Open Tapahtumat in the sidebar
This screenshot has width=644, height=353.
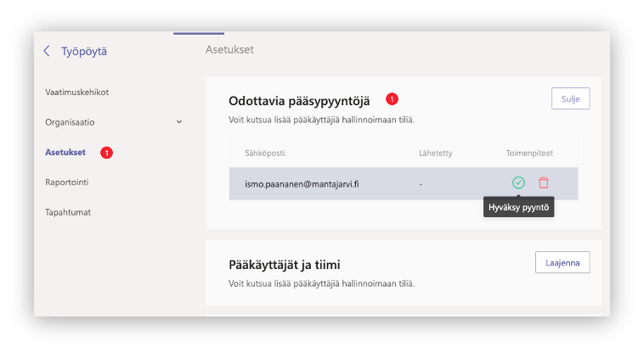68,212
